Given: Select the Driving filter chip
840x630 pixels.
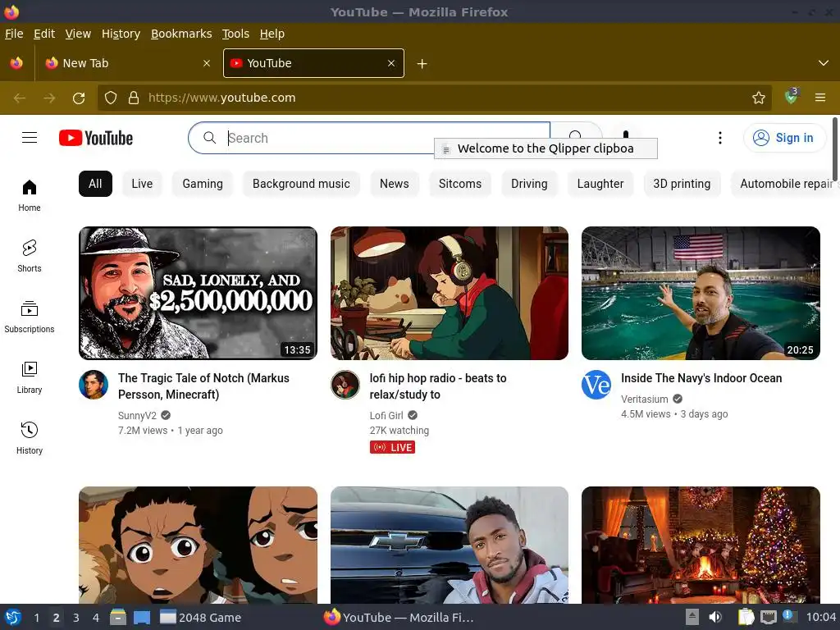Looking at the screenshot, I should click(x=529, y=184).
